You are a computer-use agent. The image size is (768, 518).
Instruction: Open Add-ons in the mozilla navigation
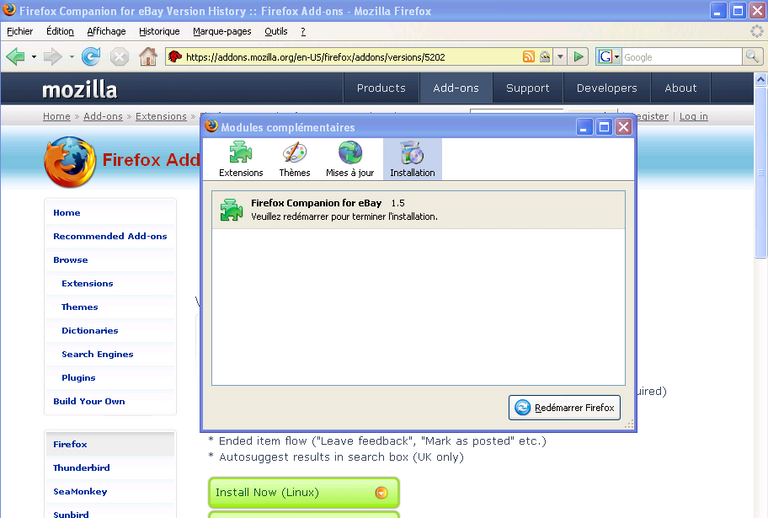(456, 88)
